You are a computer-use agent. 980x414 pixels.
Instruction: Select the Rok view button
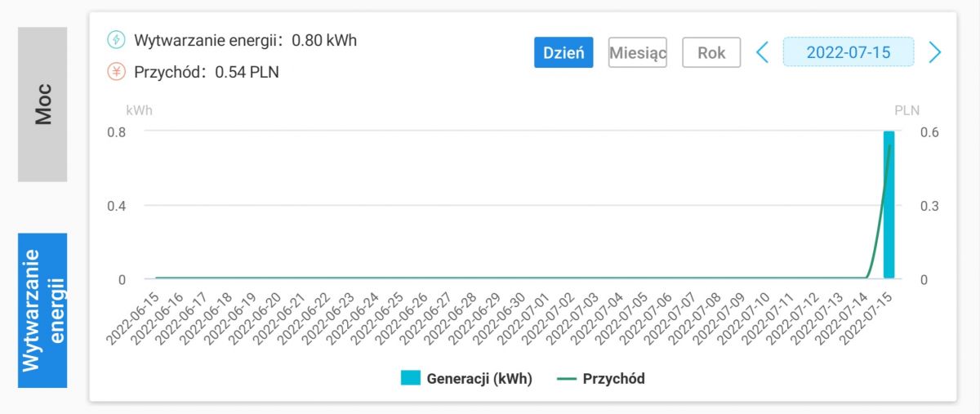(711, 53)
